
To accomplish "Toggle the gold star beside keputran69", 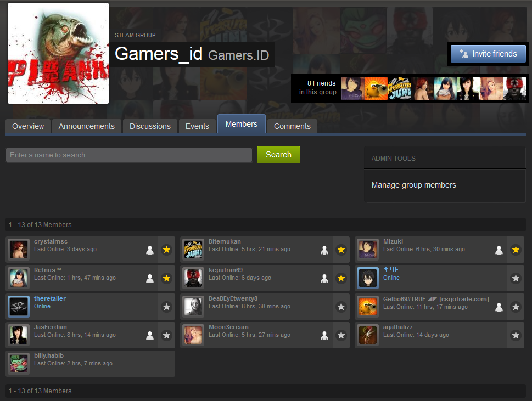I will click(x=341, y=278).
